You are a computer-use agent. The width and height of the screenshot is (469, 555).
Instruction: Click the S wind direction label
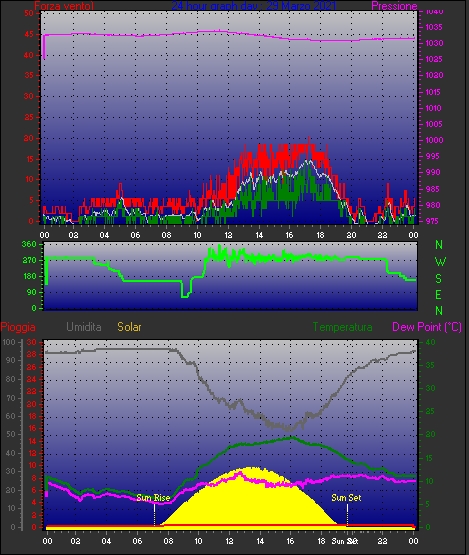pos(439,279)
